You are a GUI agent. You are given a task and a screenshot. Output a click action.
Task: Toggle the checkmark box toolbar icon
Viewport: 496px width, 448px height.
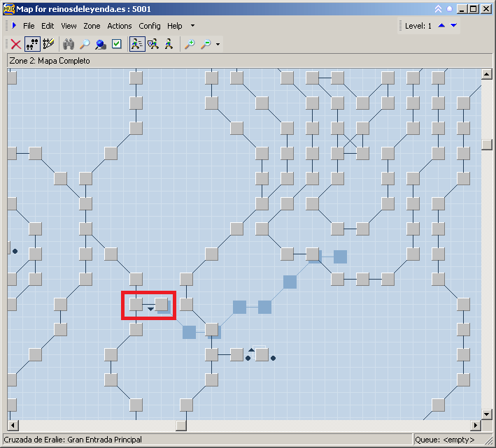(x=117, y=44)
